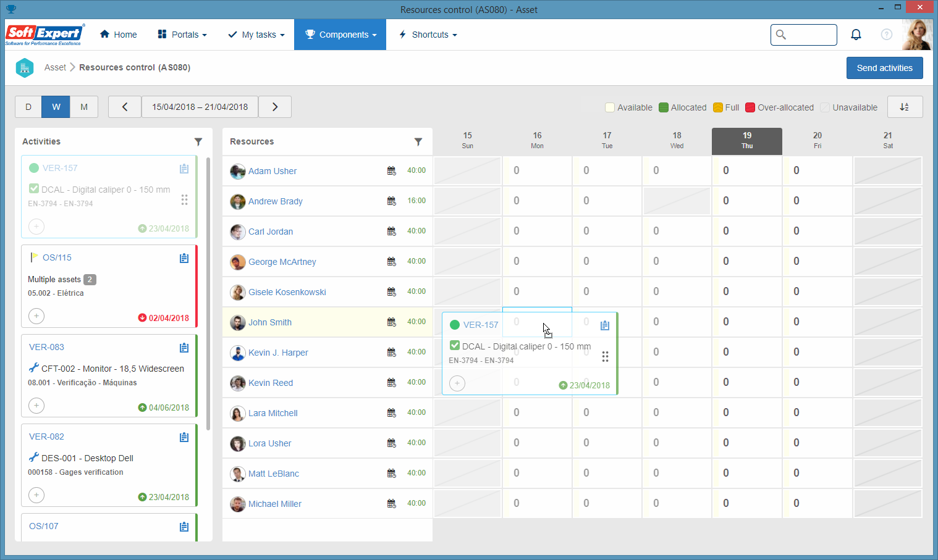938x560 pixels.
Task: Select the Mon 16 column header
Action: pos(537,141)
